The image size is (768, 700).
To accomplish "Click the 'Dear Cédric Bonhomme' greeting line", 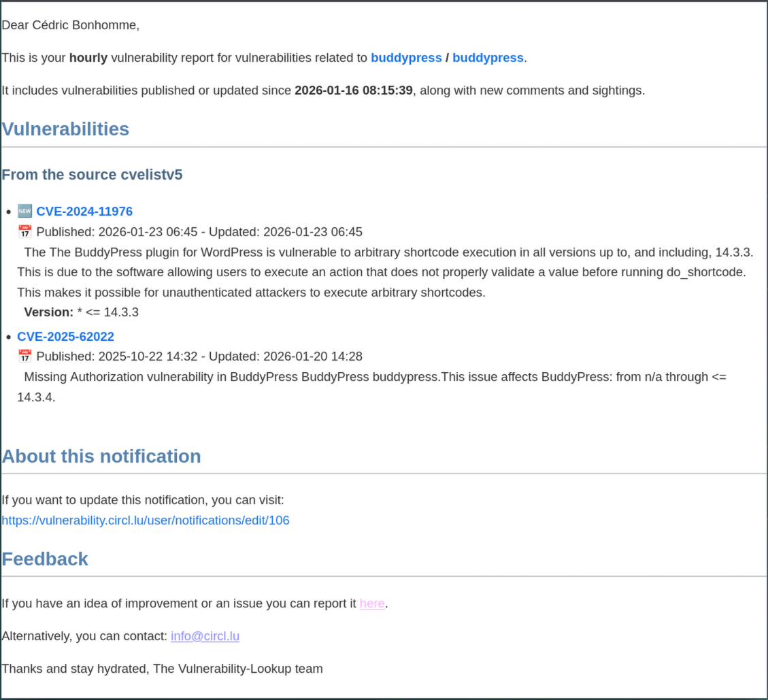I will 70,25.
